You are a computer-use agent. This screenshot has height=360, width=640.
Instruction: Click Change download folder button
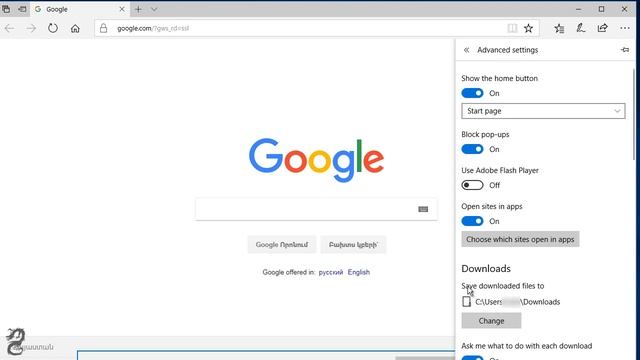click(x=491, y=321)
